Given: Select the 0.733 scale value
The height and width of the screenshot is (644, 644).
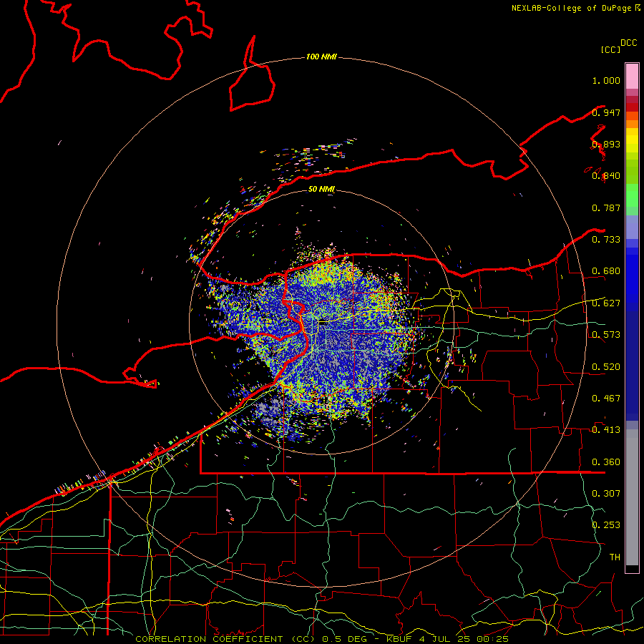Looking at the screenshot, I should (x=606, y=240).
